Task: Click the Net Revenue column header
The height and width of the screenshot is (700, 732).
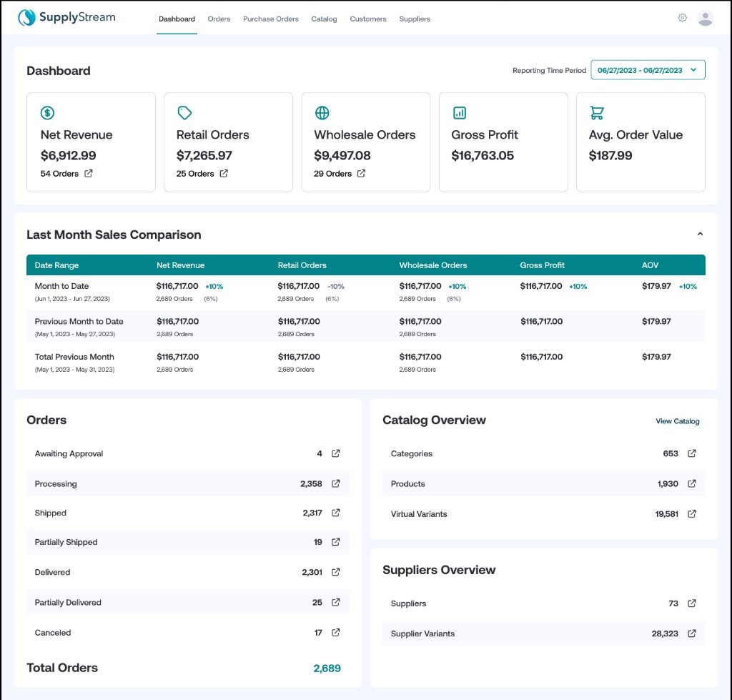Action: click(180, 265)
